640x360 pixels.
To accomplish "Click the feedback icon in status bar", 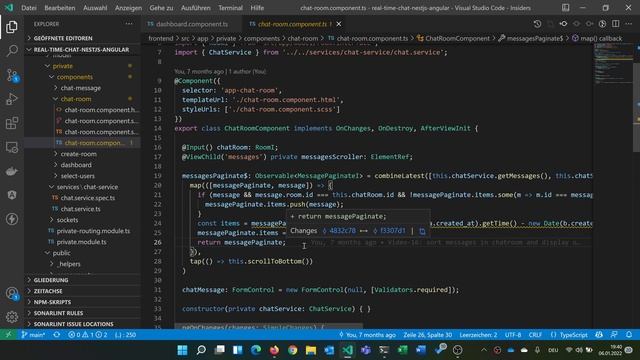I will point(614,335).
